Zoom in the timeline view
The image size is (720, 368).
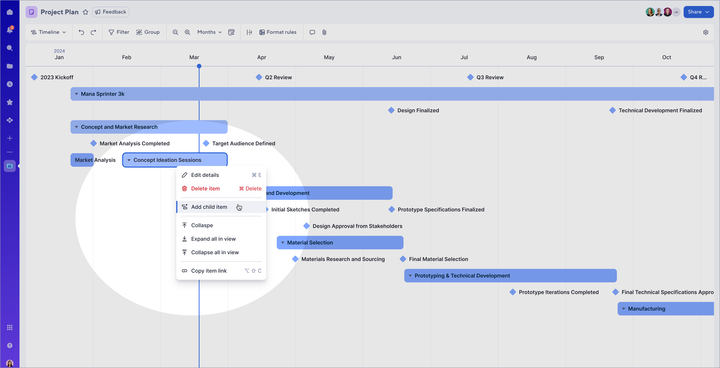pyautogui.click(x=187, y=32)
